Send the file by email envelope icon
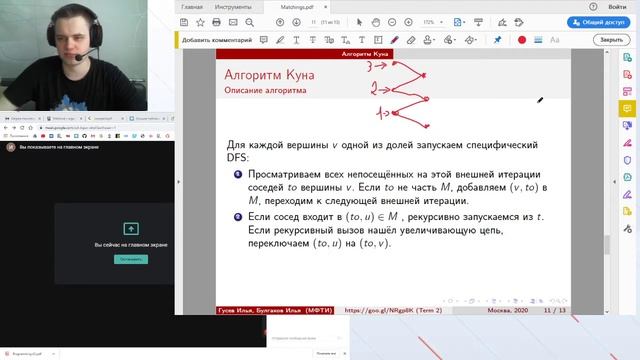Screen dimensions: 640x360 point(233,22)
